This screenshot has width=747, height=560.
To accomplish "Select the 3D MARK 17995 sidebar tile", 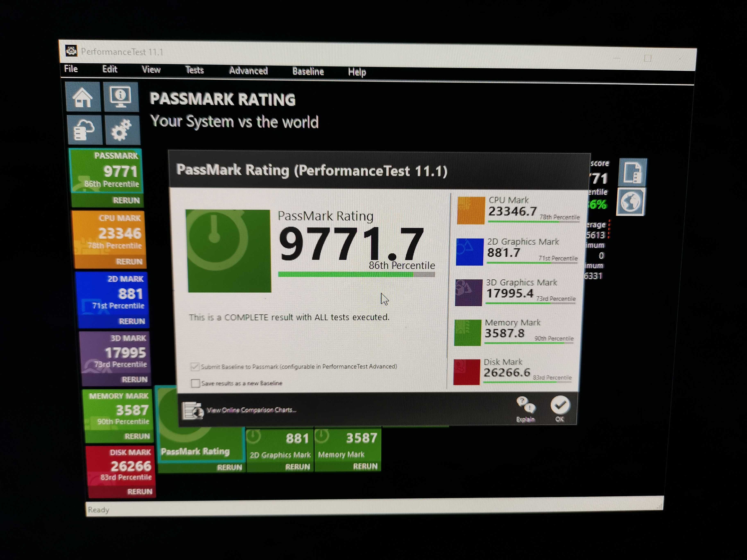I will 115,352.
